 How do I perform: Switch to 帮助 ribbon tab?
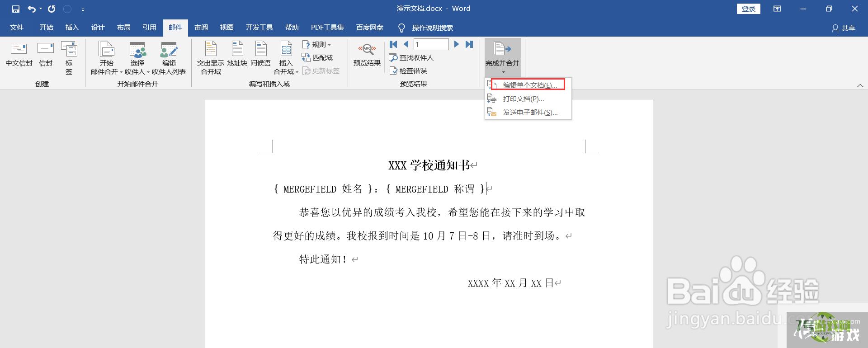point(292,28)
